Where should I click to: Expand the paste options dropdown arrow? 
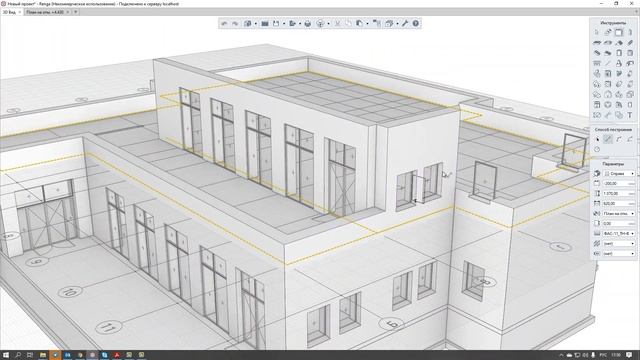367,24
